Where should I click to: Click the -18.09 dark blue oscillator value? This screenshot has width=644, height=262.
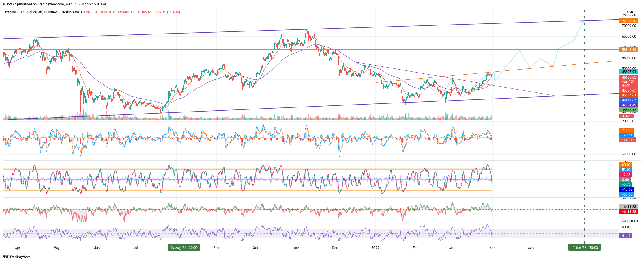point(627,189)
